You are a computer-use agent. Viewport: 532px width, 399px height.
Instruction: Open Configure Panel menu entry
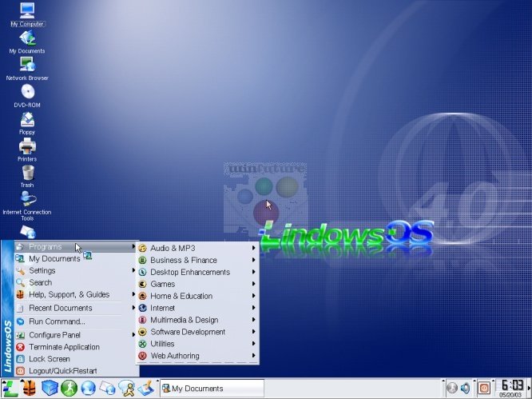coord(75,335)
